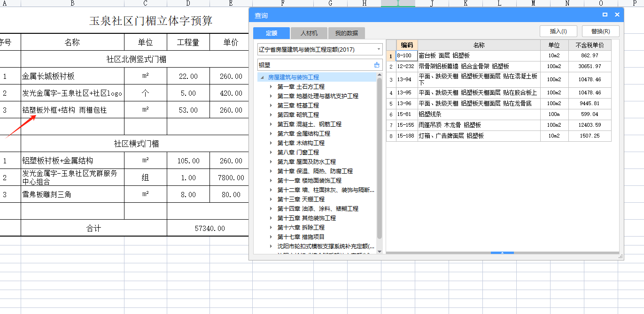Screen dimensions: 644x314
Task: Select the total cell 57340.00
Action: (209, 228)
